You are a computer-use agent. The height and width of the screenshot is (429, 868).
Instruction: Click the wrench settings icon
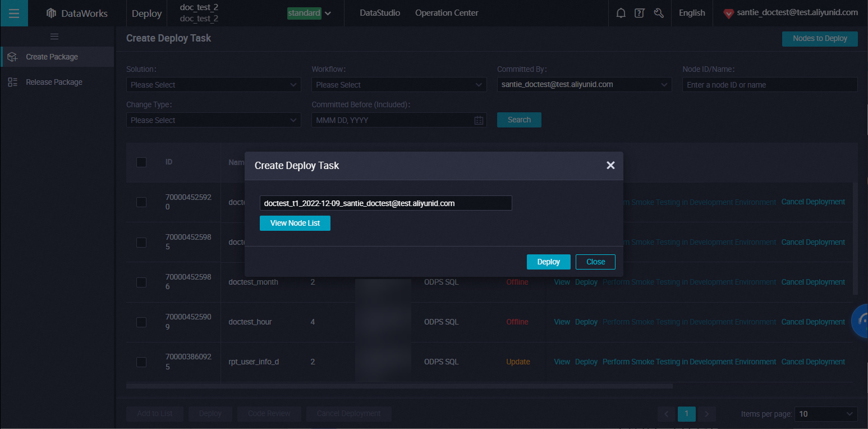[659, 13]
